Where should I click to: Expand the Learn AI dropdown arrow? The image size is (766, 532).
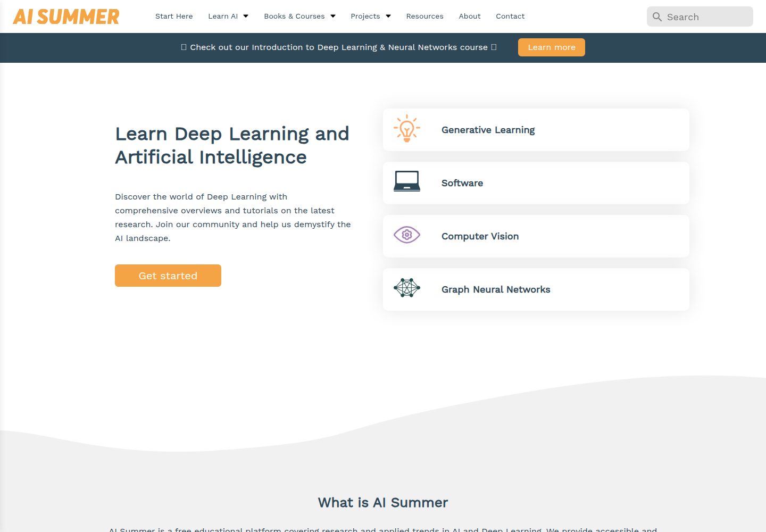click(x=246, y=16)
